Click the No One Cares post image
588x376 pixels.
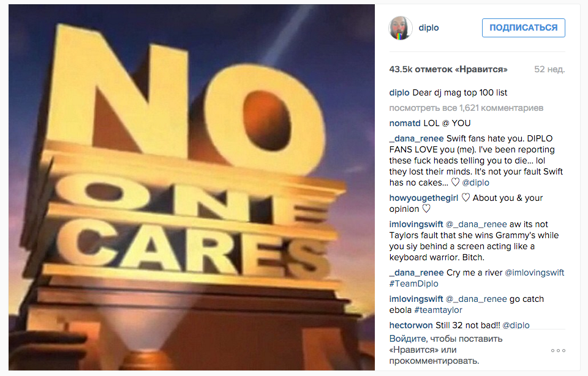coord(192,187)
